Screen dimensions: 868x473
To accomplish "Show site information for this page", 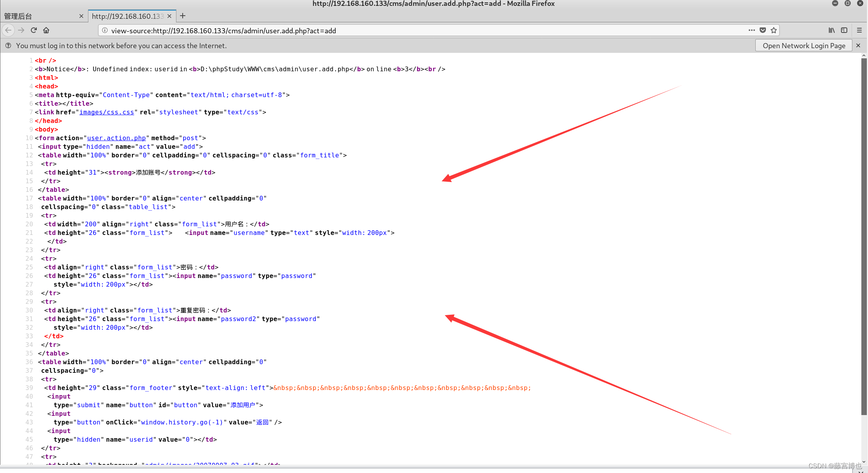I will click(x=105, y=30).
